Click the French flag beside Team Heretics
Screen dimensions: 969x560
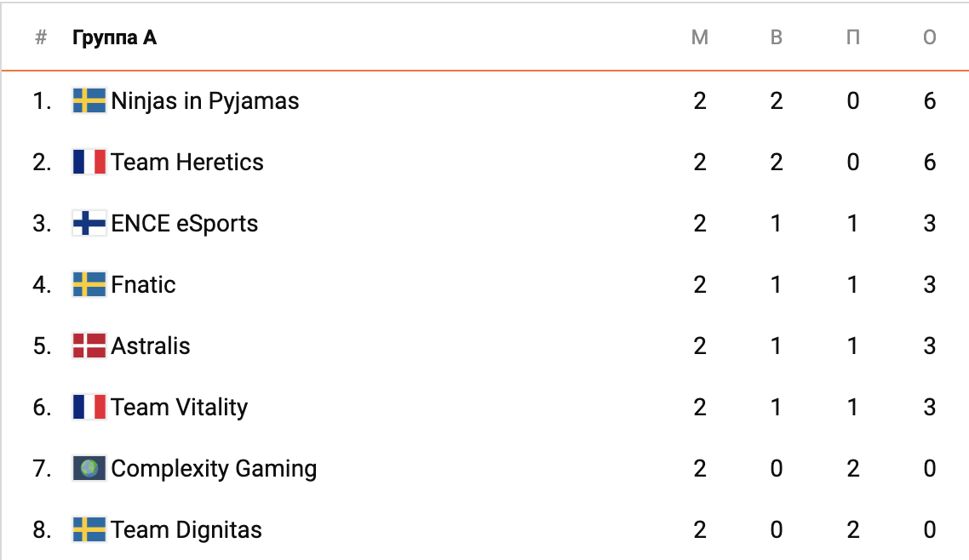click(x=89, y=163)
